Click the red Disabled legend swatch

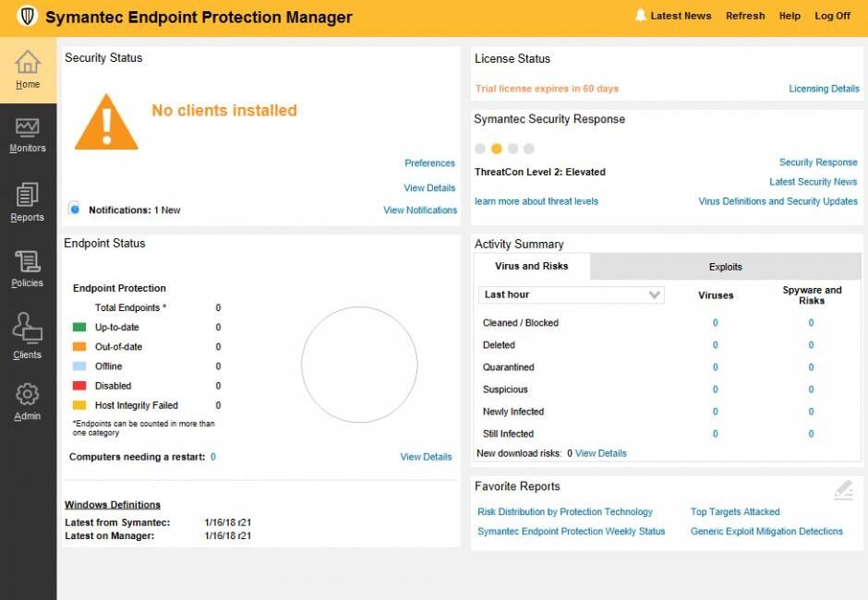coord(79,385)
